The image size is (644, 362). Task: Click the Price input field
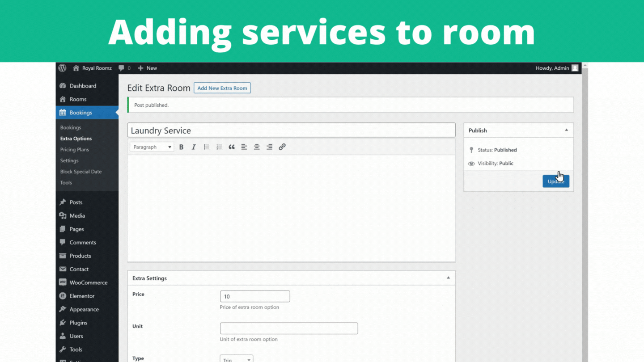pyautogui.click(x=255, y=296)
